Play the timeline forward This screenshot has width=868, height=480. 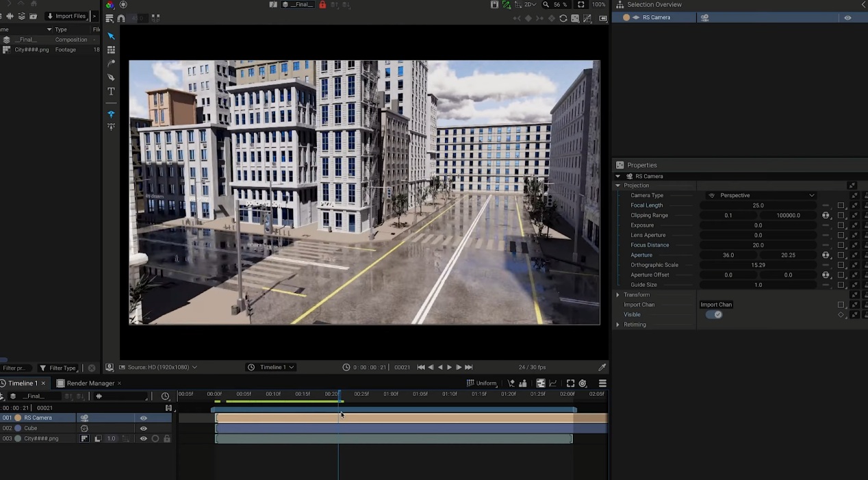click(x=449, y=368)
